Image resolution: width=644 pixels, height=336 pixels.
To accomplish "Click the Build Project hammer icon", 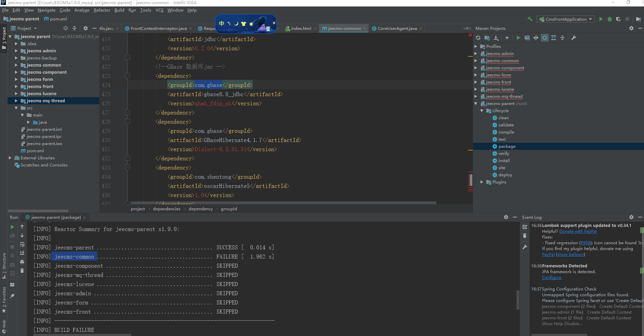I will [530, 19].
